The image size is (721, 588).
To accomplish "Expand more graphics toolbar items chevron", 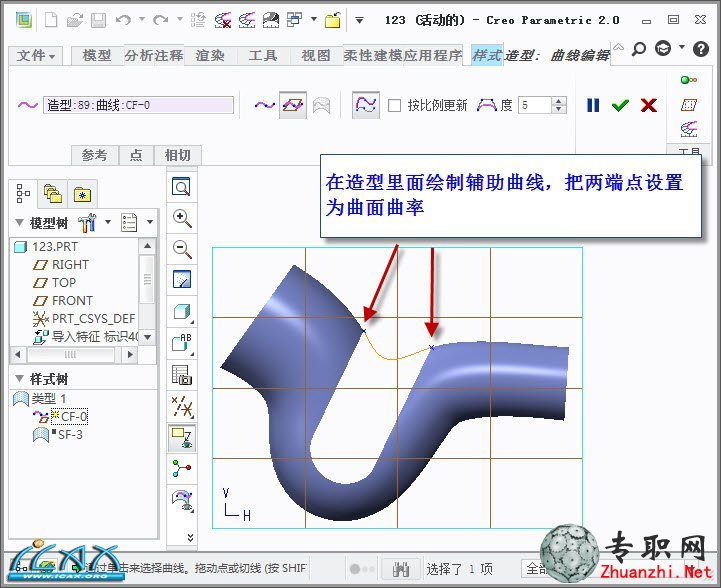I will coord(190,537).
